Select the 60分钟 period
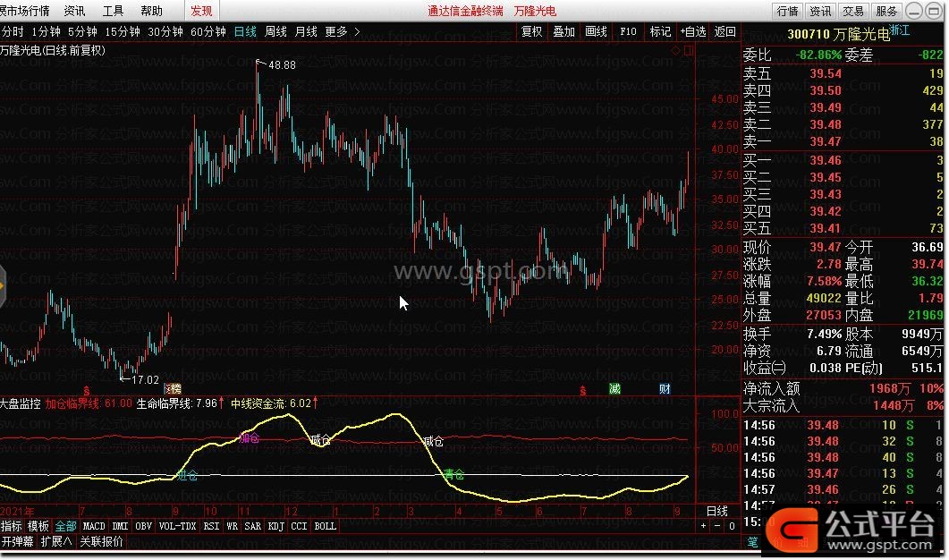 pyautogui.click(x=208, y=31)
